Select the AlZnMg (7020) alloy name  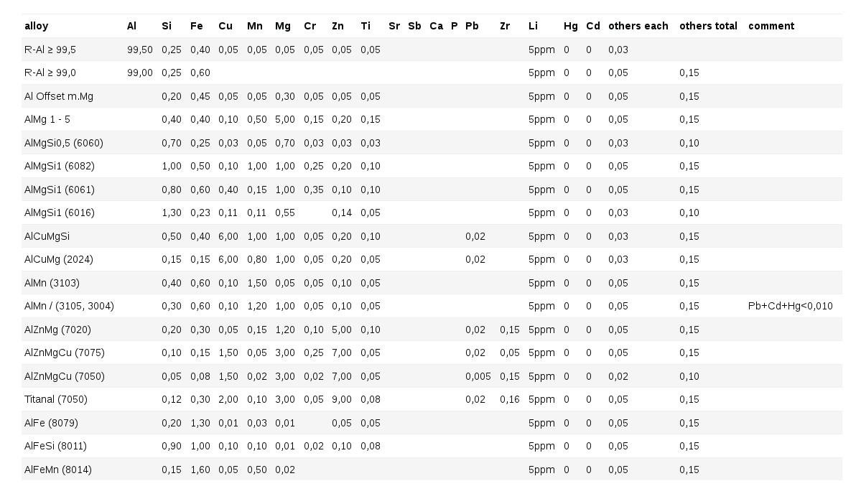point(57,330)
